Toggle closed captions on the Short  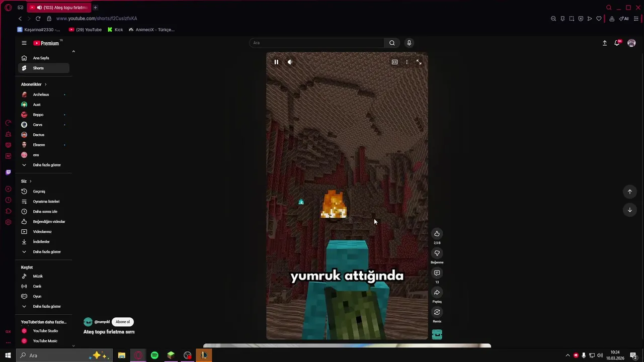click(x=394, y=62)
